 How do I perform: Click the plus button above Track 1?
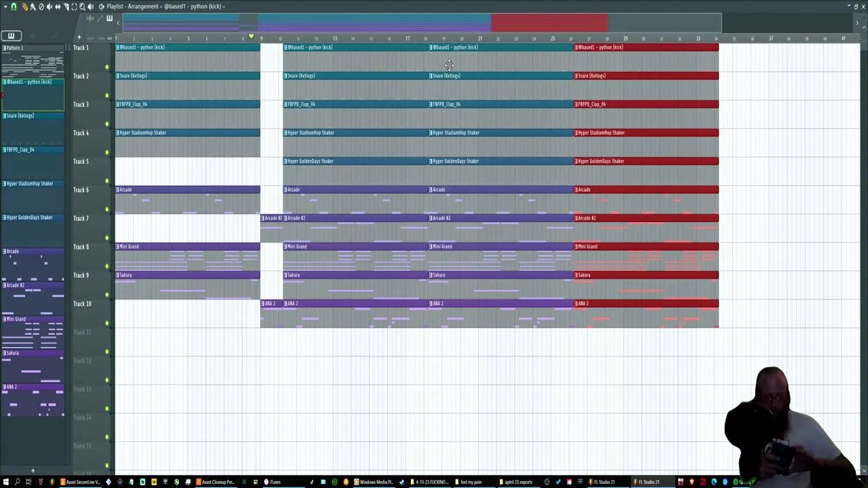coord(79,37)
